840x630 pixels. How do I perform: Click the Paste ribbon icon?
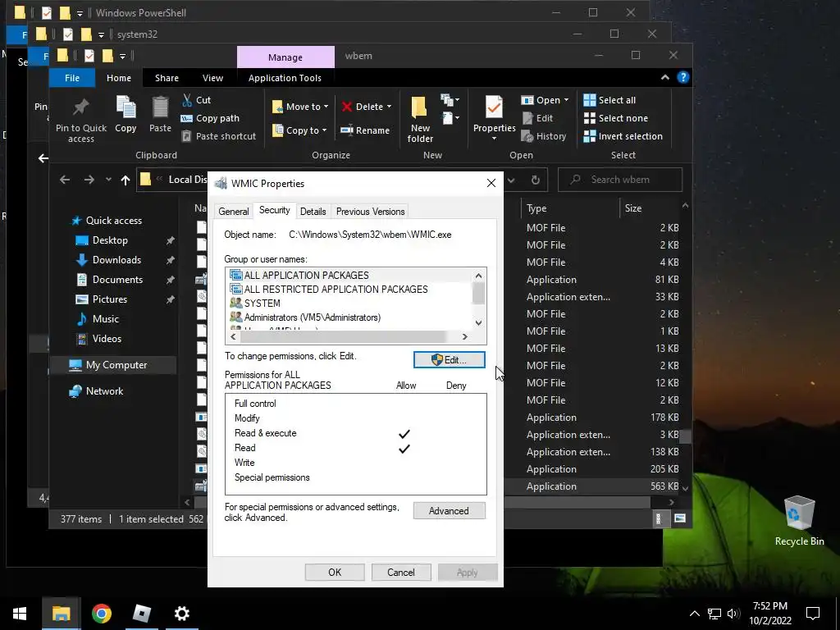point(160,115)
